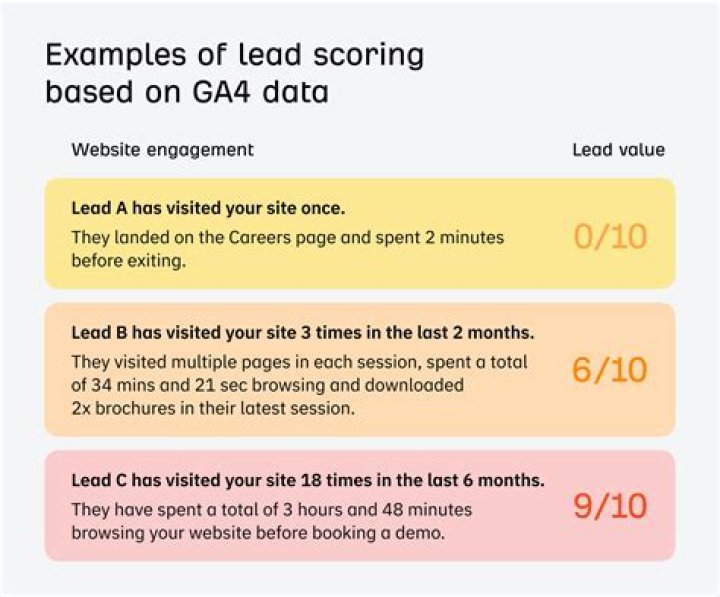Select the 9/10 lead score
This screenshot has height=597, width=720.
[x=610, y=506]
